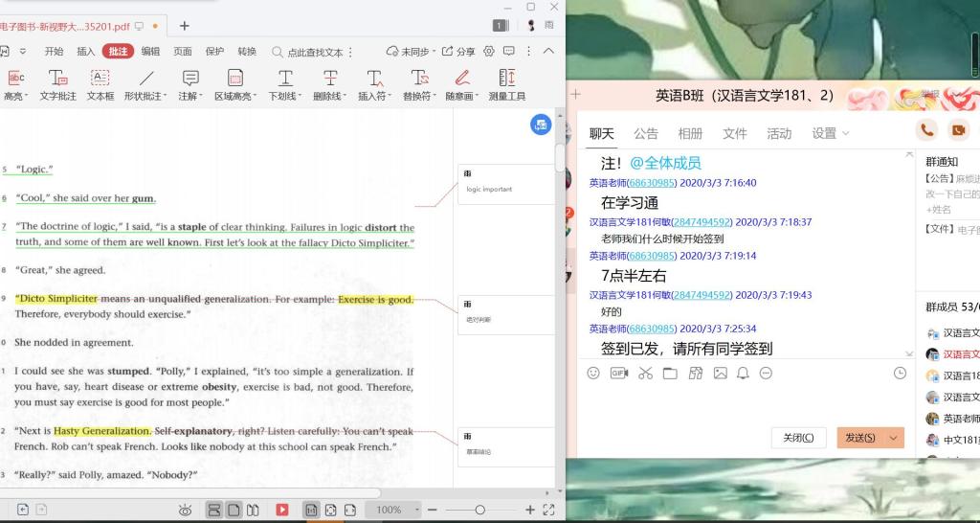The width and height of the screenshot is (980, 523).
Task: Open the 编辑 menu tab
Action: pos(150,52)
